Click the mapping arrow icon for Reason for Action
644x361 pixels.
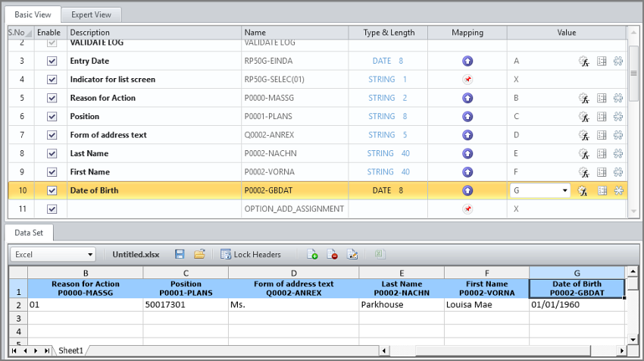click(467, 98)
